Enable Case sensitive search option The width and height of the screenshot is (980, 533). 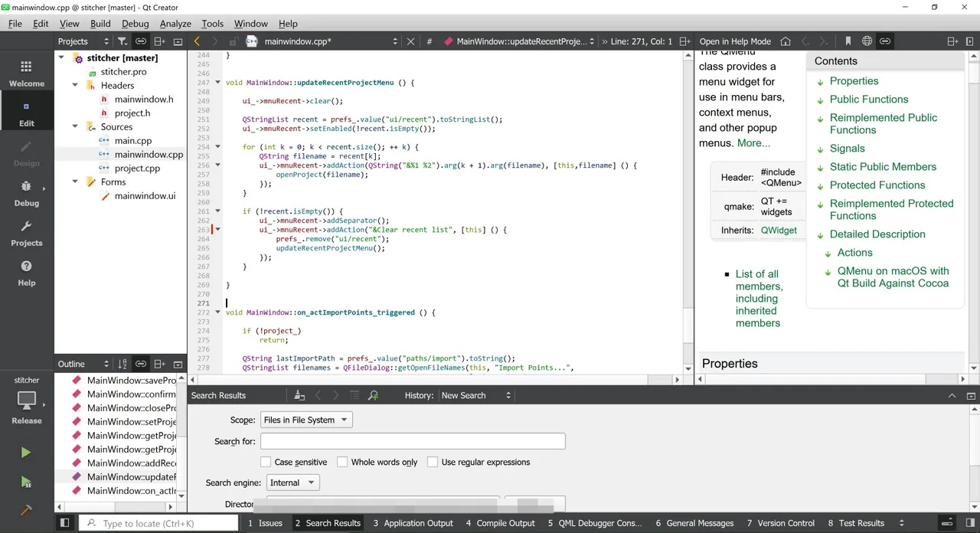click(x=266, y=462)
